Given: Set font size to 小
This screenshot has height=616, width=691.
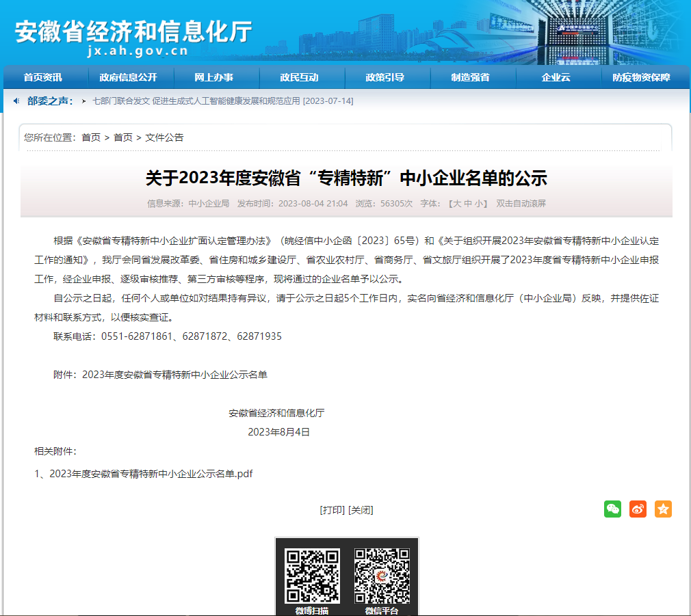Looking at the screenshot, I should pos(479,204).
